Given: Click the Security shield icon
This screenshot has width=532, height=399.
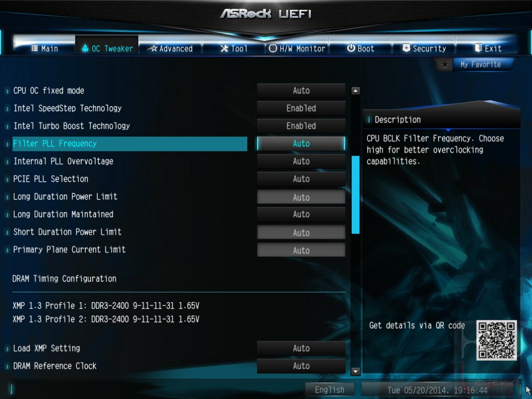Looking at the screenshot, I should coord(406,48).
